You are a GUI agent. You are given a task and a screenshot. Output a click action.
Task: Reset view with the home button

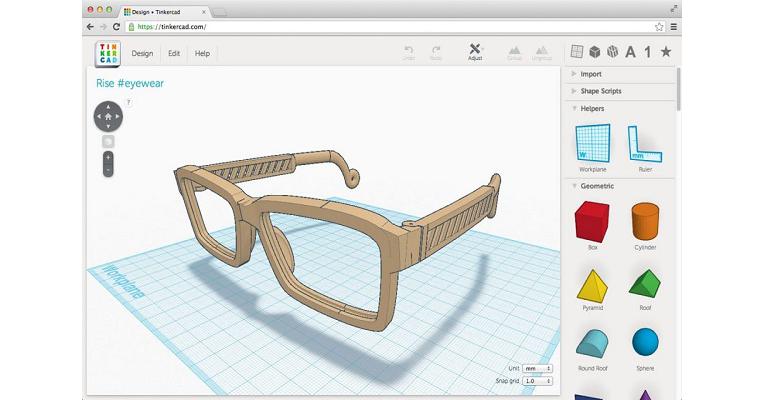[108, 116]
